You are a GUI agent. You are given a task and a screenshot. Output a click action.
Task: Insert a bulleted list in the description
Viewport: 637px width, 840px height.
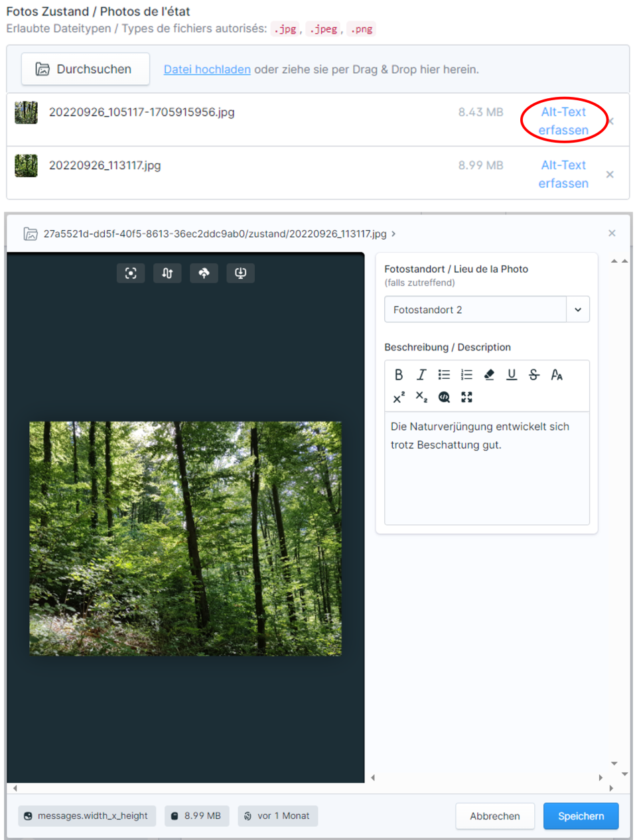point(444,375)
